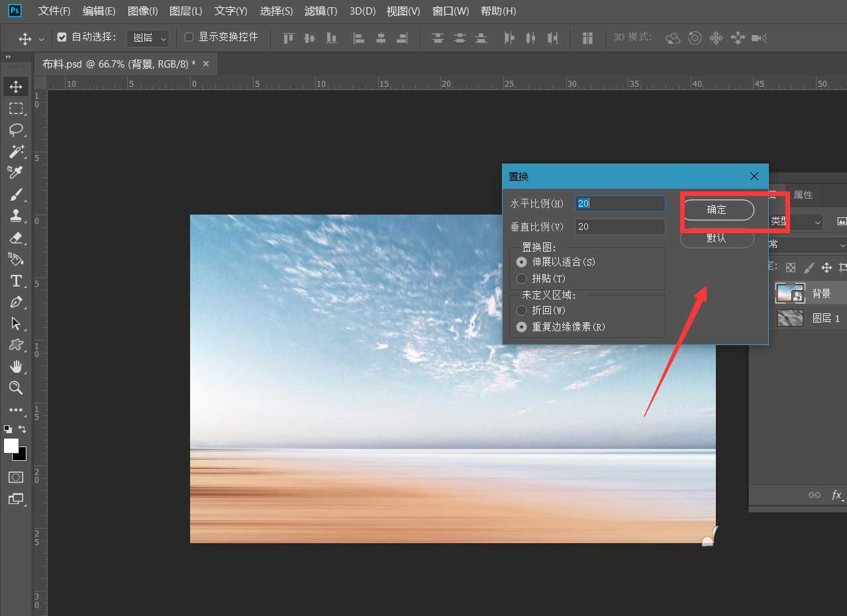Select the 折回(W) radio button
847x616 pixels.
tap(522, 310)
